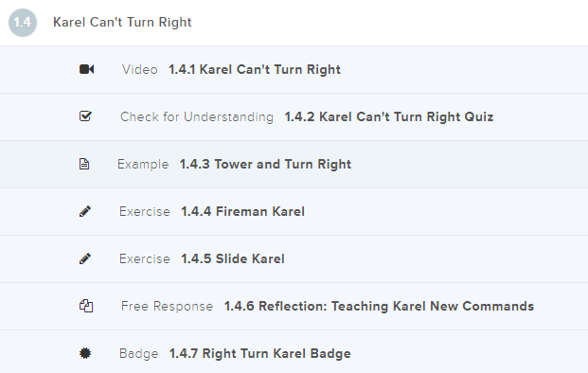588x373 pixels.
Task: Open 1.4.1 Karel Can't Turn Right video
Action: tap(255, 69)
